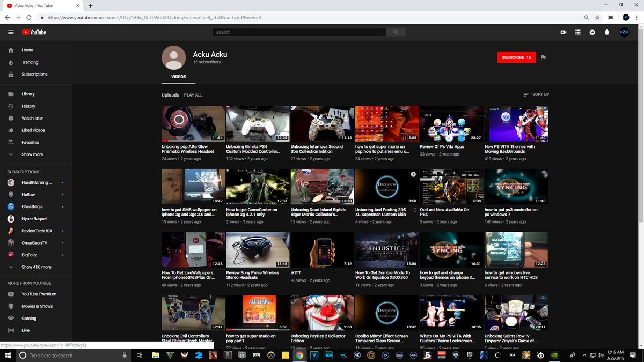Image resolution: width=644 pixels, height=362 pixels.
Task: Click the Windows taskbar search box
Action: 72,355
